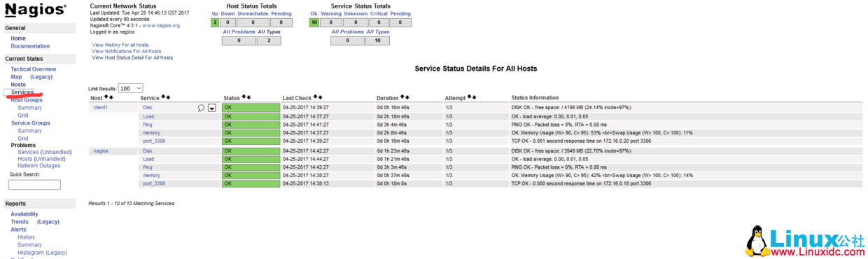Image resolution: width=868 pixels, height=259 pixels.
Task: Sort Duration column ascending with up arrow
Action: 402,97
